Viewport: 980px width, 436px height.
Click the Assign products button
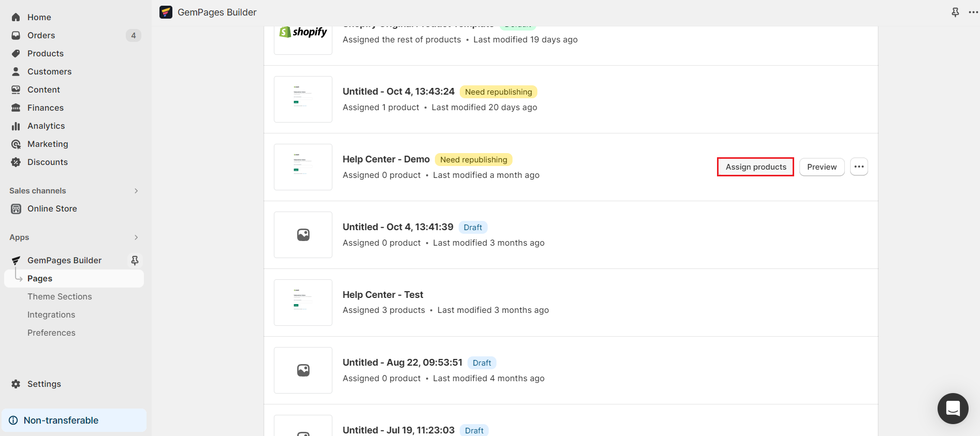pos(755,167)
